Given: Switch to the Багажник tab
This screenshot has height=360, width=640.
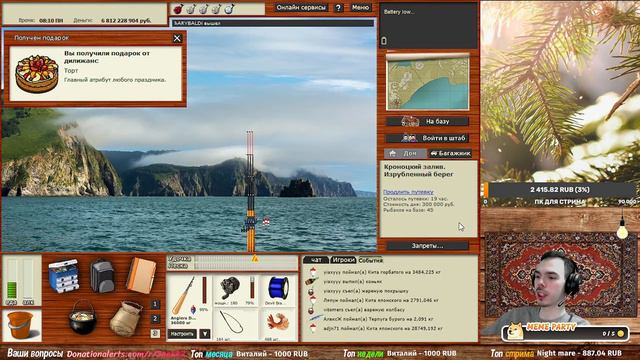Looking at the screenshot, I should pyautogui.click(x=450, y=153).
